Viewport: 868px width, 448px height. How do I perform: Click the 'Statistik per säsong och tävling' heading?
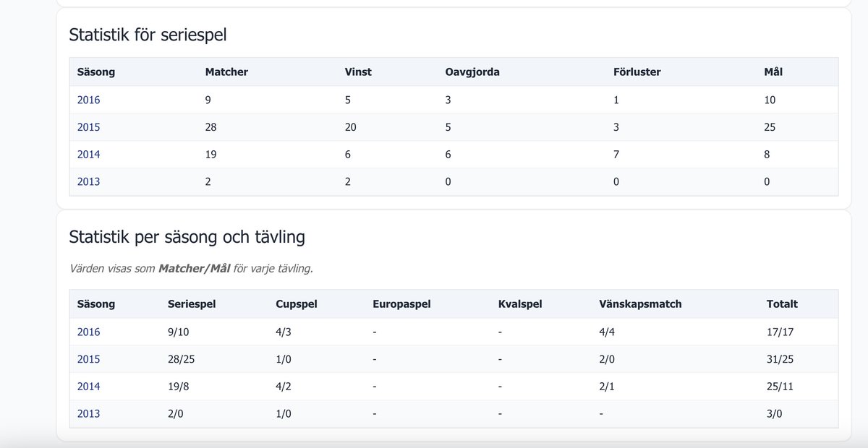tap(187, 236)
